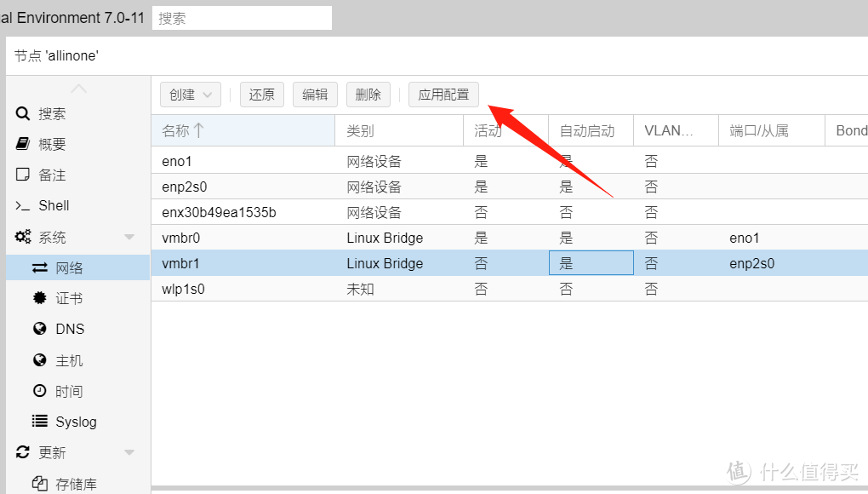
Task: Select the vmbr0 Linux Bridge row
Action: (425, 238)
